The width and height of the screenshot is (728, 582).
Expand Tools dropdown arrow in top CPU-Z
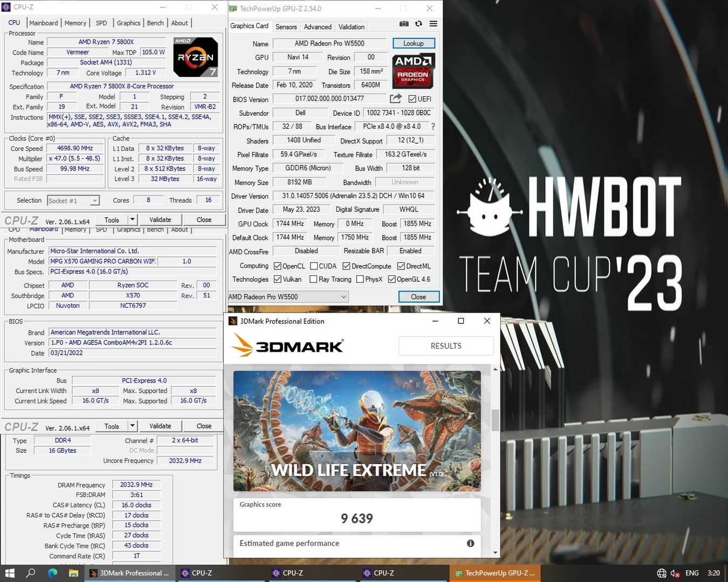(x=132, y=219)
